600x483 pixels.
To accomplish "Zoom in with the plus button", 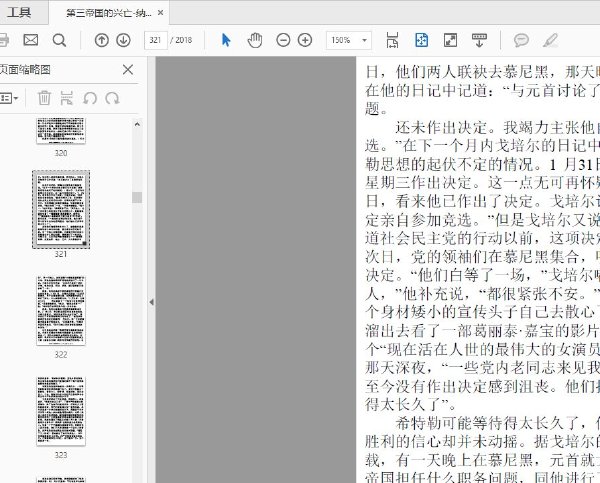I will 305,40.
